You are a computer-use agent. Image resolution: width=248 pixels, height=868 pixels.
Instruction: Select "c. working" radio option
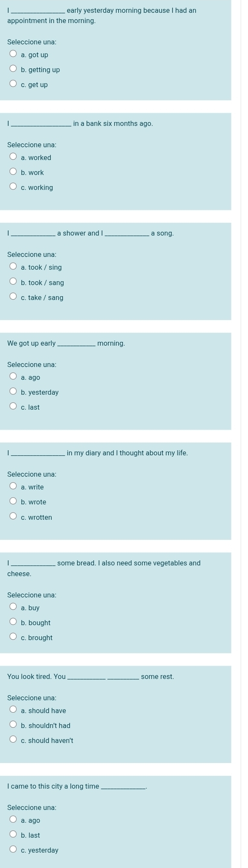[14, 187]
